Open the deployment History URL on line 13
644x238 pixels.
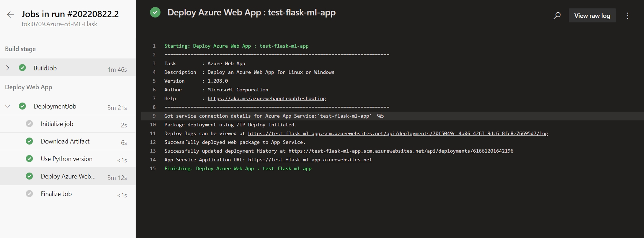(401, 151)
